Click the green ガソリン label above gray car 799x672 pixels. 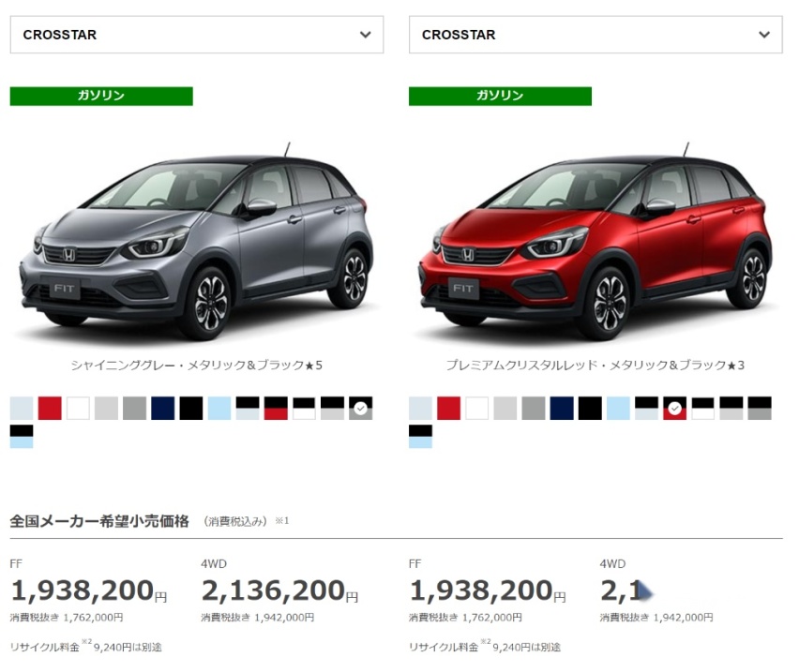pos(101,97)
